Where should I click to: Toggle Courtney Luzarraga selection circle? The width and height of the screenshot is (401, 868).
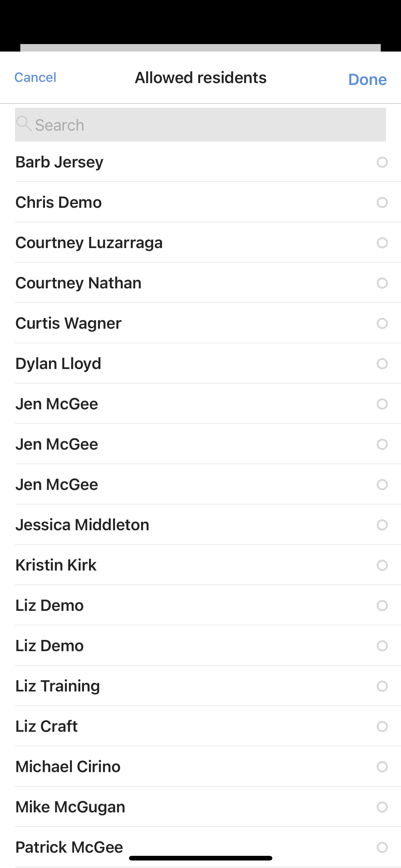click(x=382, y=242)
